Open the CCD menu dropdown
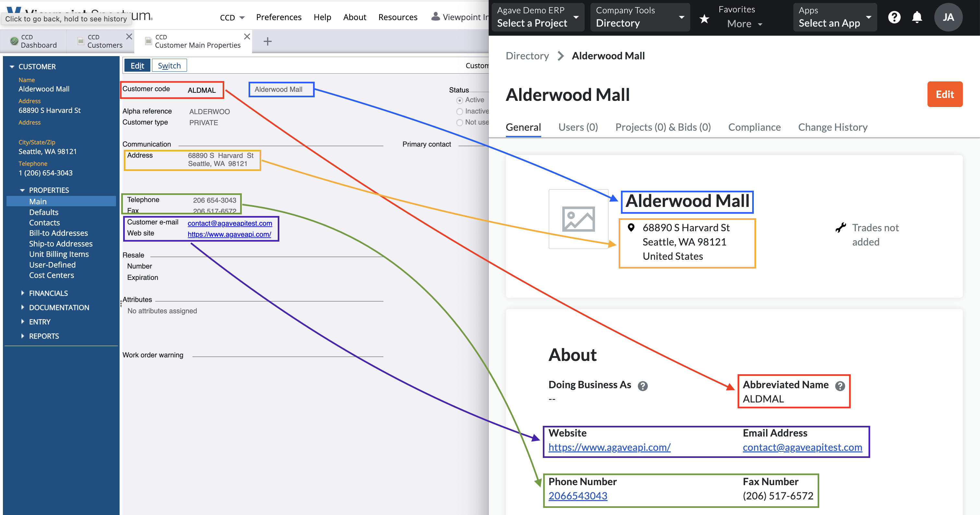Image resolution: width=980 pixels, height=515 pixels. click(x=232, y=18)
